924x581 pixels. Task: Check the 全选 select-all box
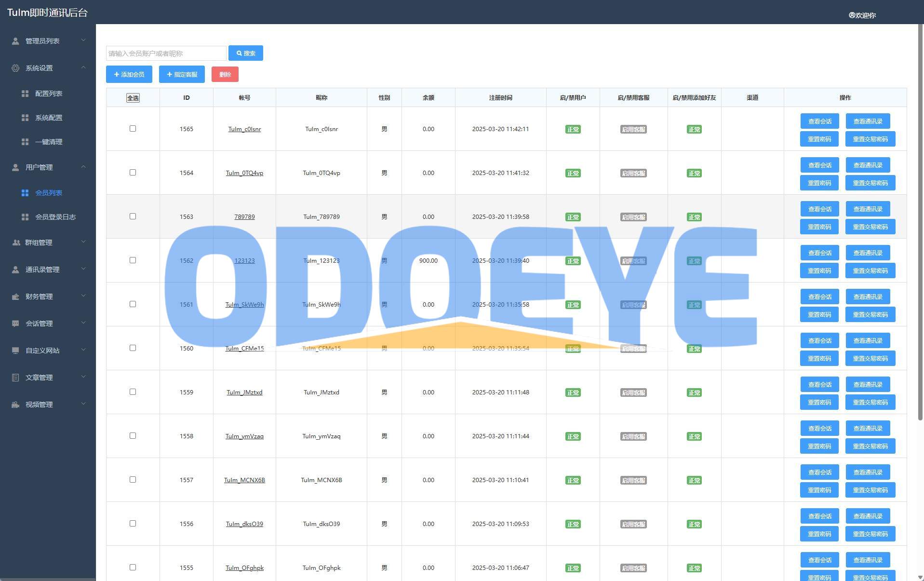(133, 98)
